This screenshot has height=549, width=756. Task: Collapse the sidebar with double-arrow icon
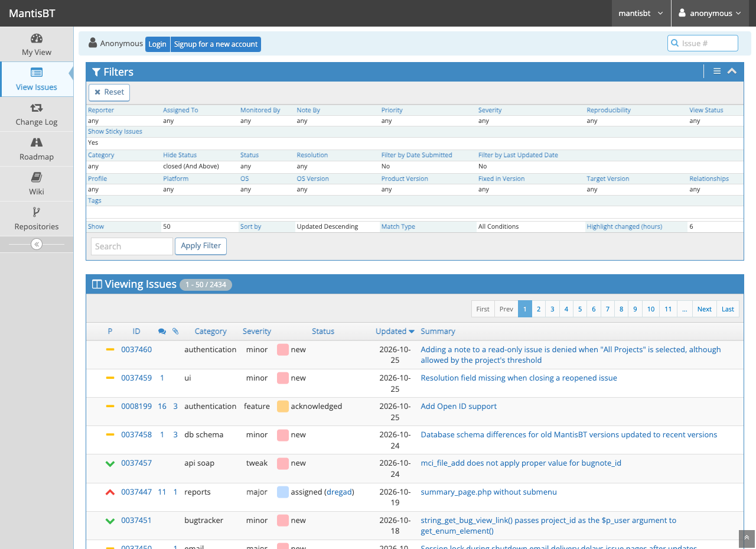(37, 244)
